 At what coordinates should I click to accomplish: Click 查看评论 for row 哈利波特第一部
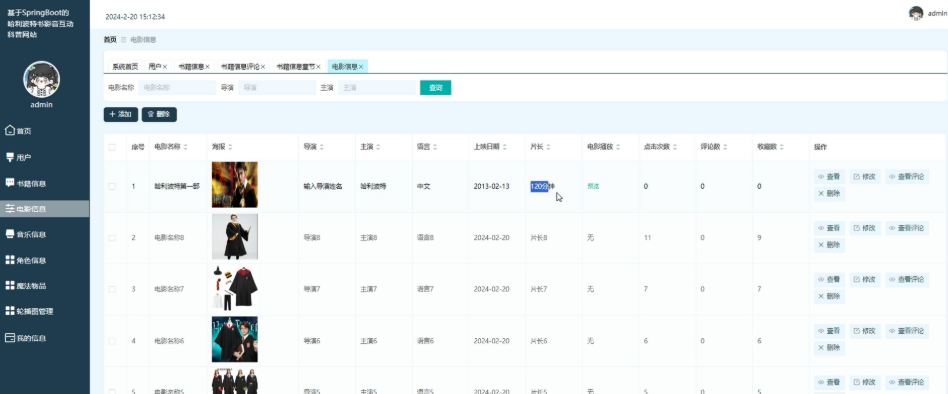[907, 177]
